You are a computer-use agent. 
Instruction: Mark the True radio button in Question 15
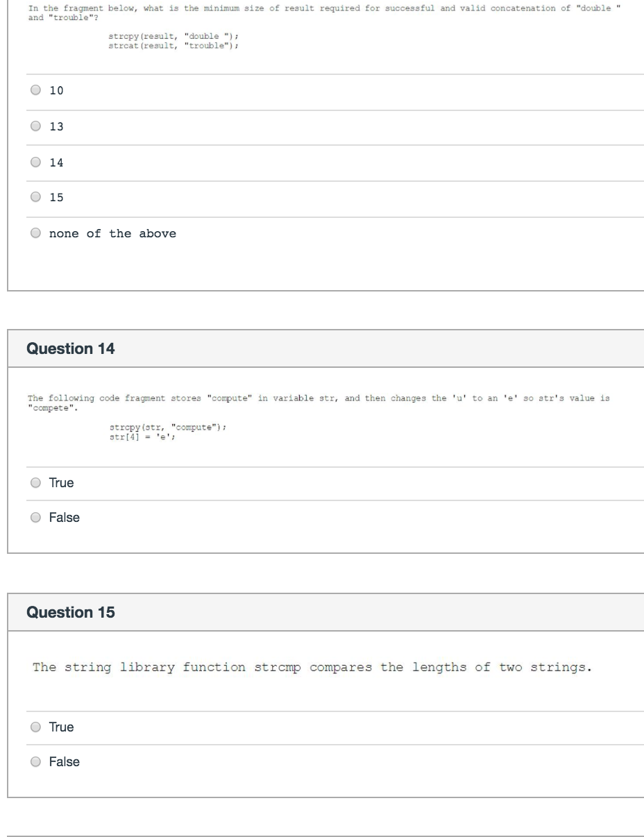click(x=35, y=727)
